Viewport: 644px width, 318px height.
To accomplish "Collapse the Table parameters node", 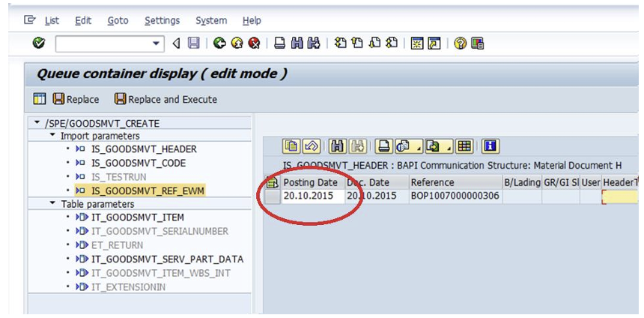I will click(52, 204).
